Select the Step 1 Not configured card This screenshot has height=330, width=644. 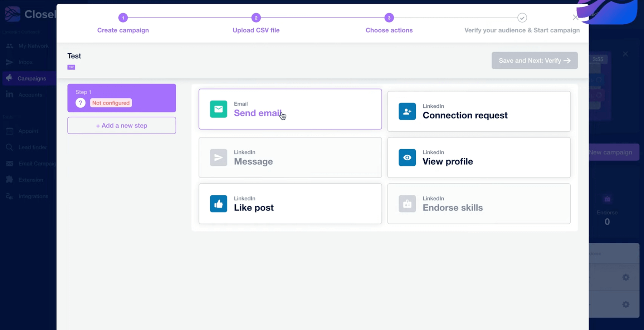pyautogui.click(x=122, y=98)
